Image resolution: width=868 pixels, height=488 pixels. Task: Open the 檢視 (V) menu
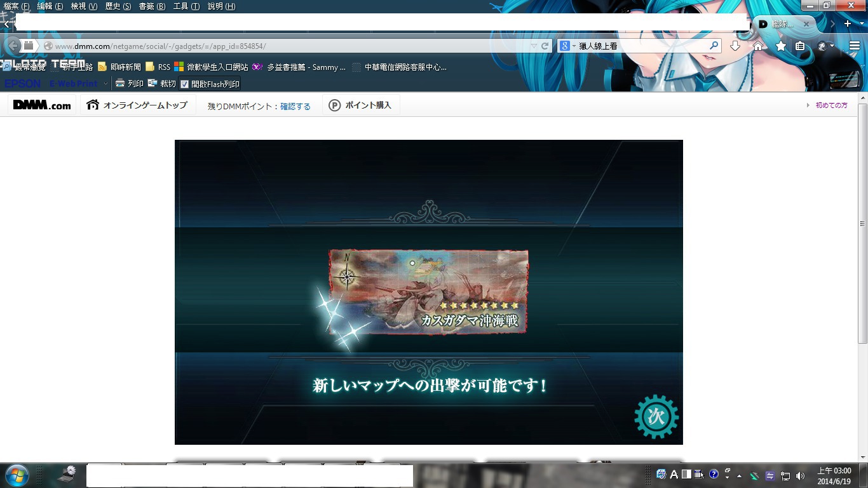(84, 6)
